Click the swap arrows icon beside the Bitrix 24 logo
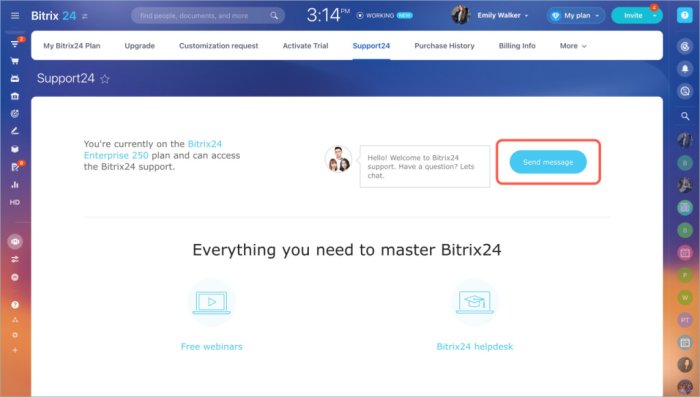Image resolution: width=700 pixels, height=397 pixels. pos(85,16)
